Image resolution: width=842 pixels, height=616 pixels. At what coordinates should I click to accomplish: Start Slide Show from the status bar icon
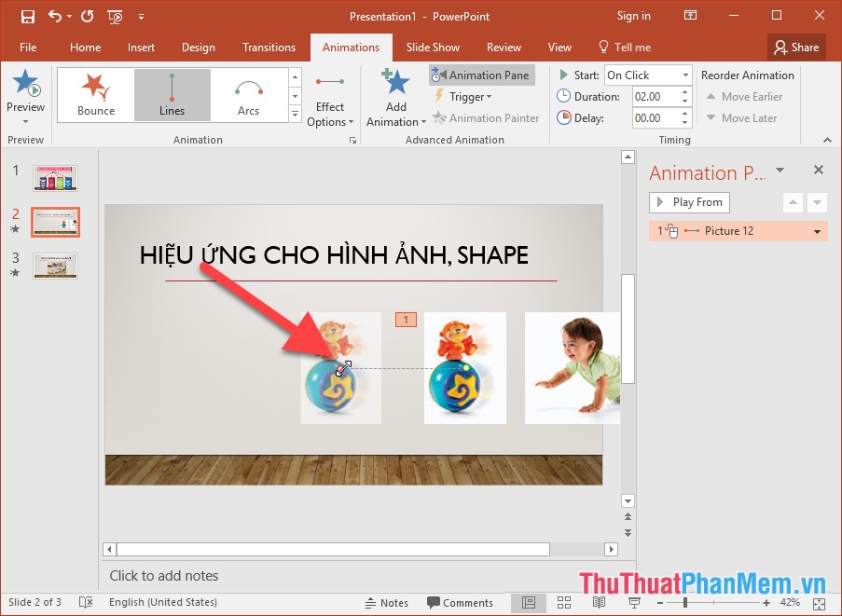(x=634, y=603)
